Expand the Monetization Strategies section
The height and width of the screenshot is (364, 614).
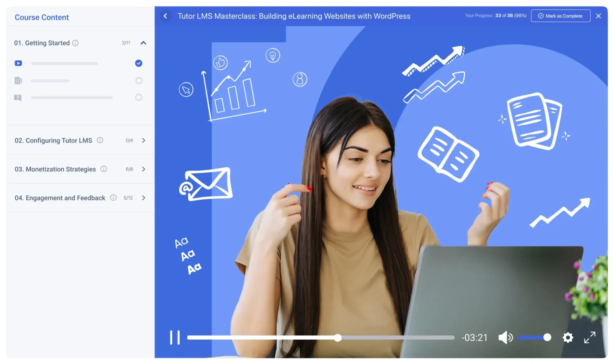143,169
